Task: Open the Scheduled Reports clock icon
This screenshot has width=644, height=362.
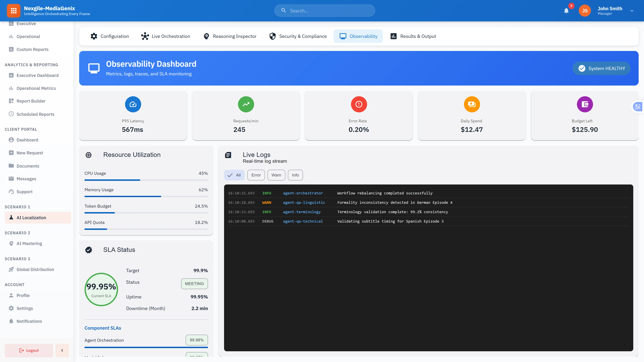Action: tap(11, 114)
